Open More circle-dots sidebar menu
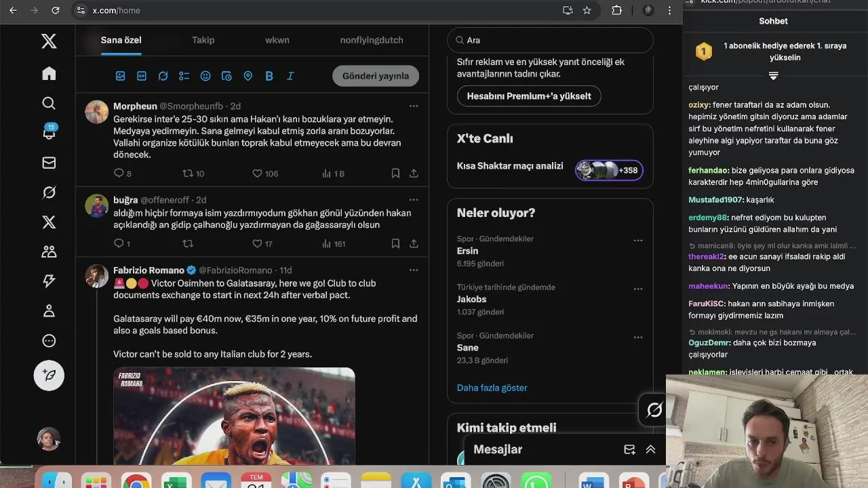 click(49, 341)
